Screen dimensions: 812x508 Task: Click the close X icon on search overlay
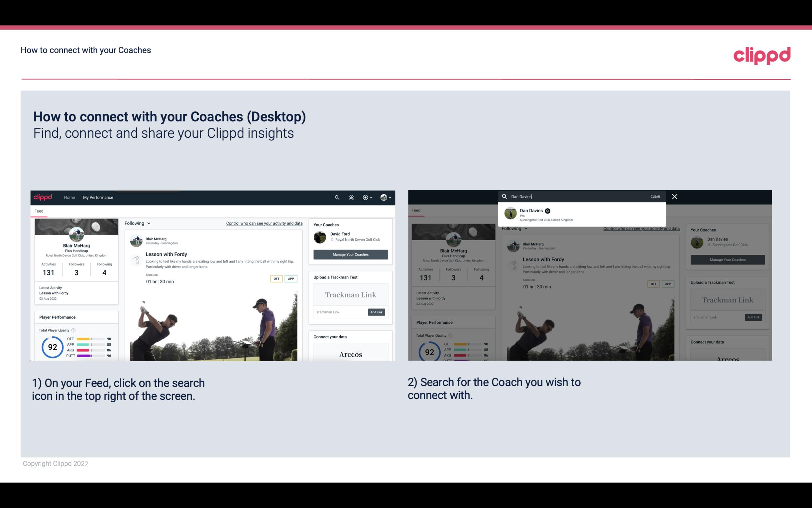[x=675, y=196]
